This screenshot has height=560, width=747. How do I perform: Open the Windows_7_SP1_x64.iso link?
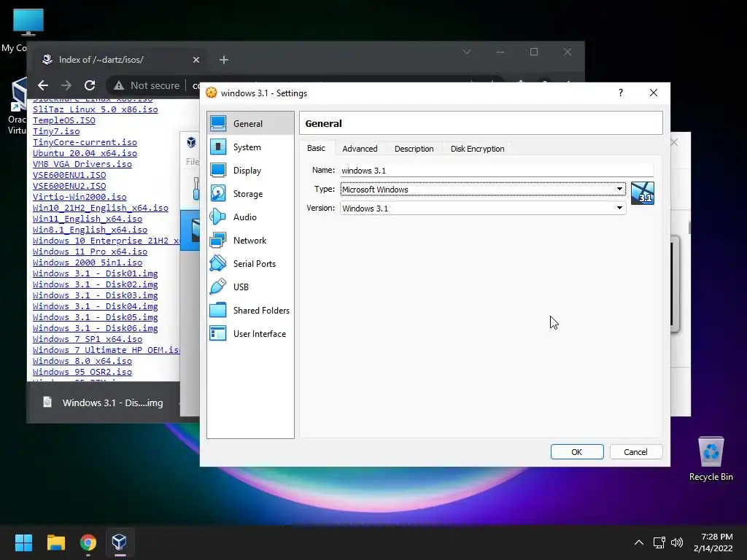(x=88, y=340)
